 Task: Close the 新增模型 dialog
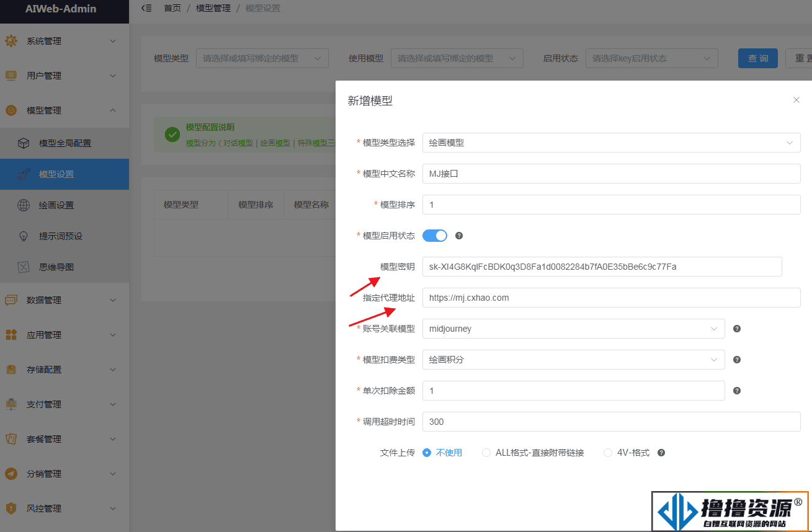coord(796,100)
